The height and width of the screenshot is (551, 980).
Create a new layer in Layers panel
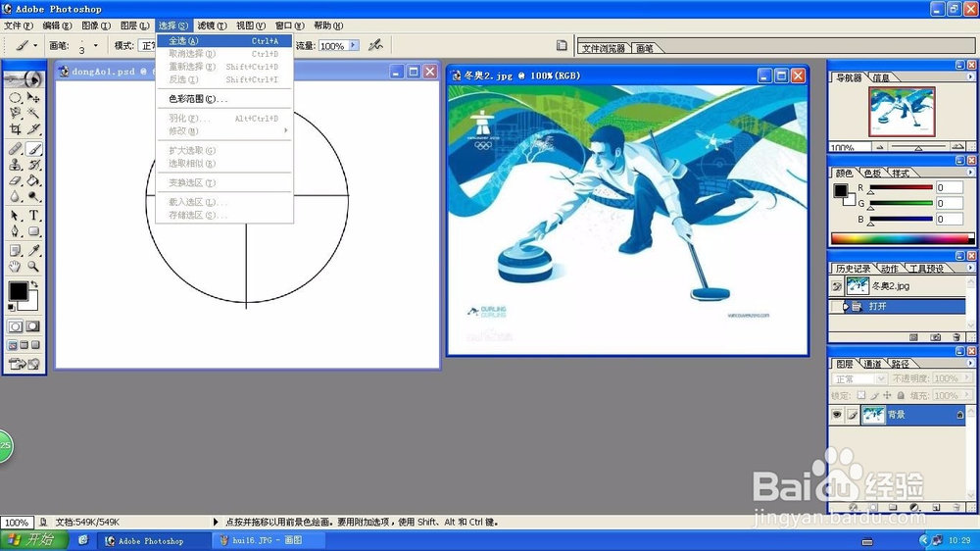point(936,507)
